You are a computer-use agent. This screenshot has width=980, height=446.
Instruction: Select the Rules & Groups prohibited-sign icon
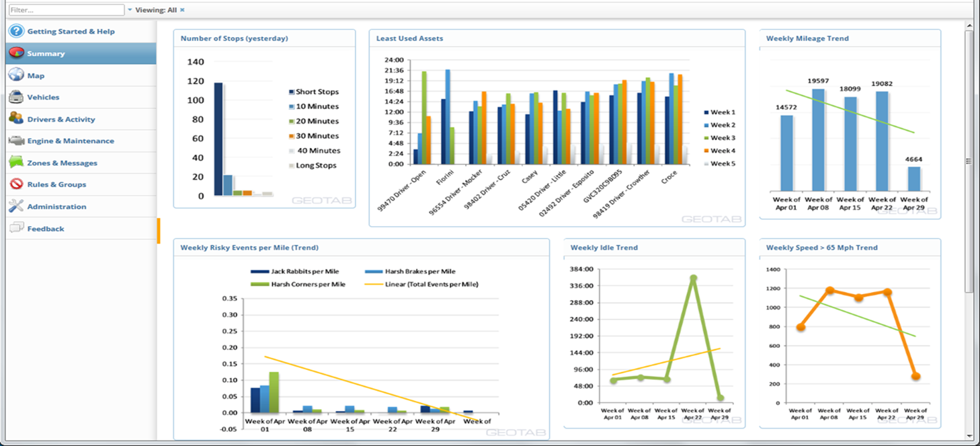pyautogui.click(x=16, y=184)
